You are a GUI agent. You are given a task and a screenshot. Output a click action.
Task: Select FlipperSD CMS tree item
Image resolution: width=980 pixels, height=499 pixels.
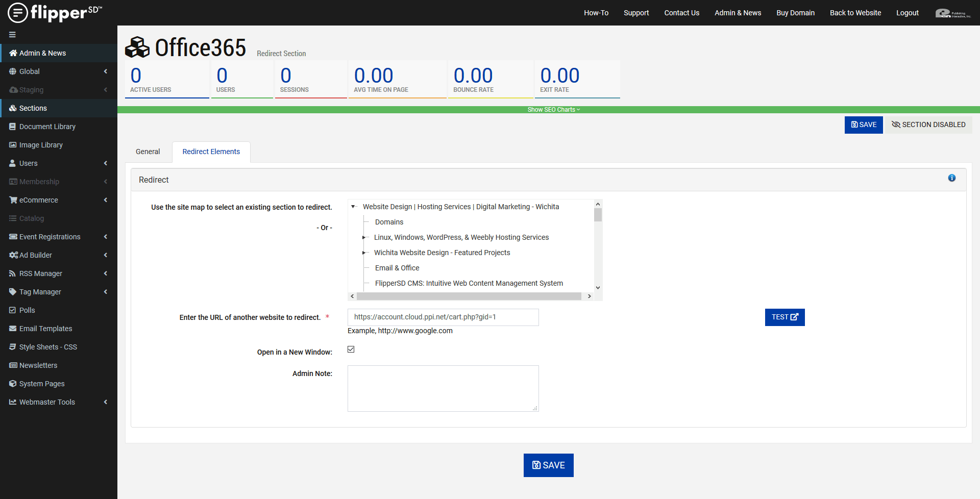pos(469,283)
